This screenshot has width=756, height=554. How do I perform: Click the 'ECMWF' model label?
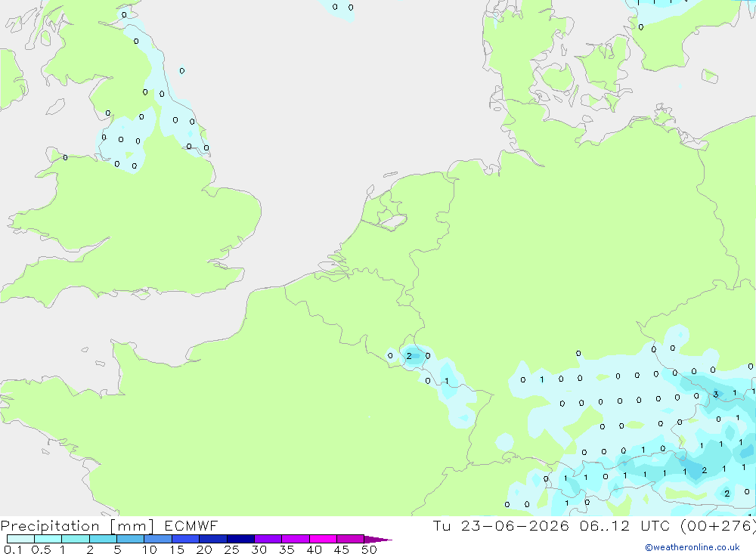click(191, 526)
